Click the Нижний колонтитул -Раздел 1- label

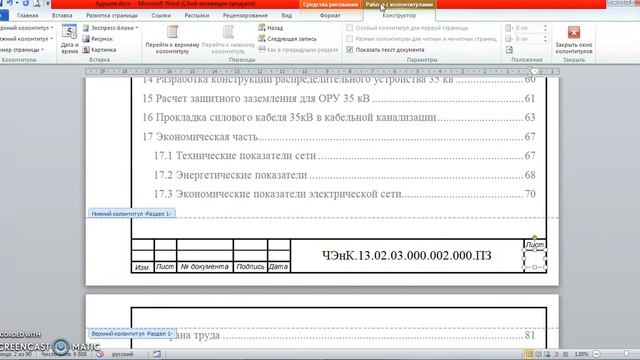pos(131,213)
